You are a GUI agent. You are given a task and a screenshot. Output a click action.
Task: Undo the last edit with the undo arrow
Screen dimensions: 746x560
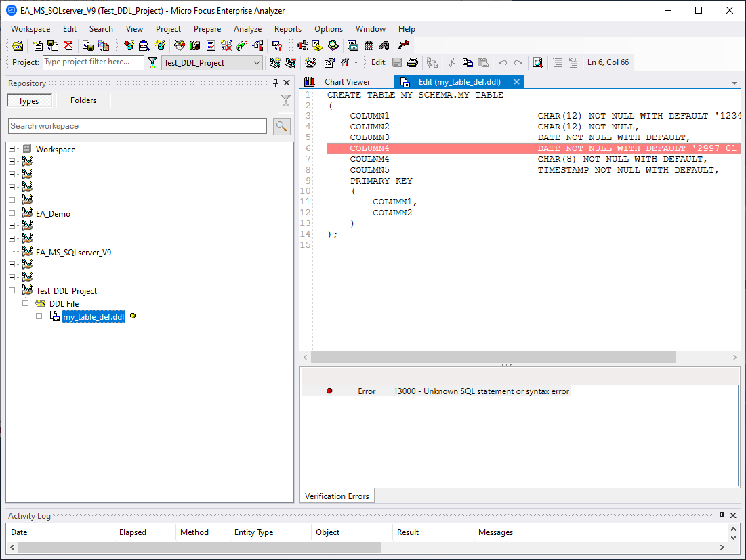coord(501,62)
